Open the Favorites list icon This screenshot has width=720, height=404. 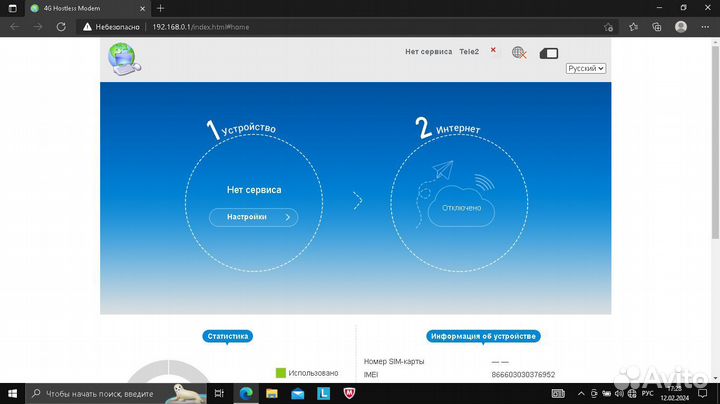click(633, 27)
